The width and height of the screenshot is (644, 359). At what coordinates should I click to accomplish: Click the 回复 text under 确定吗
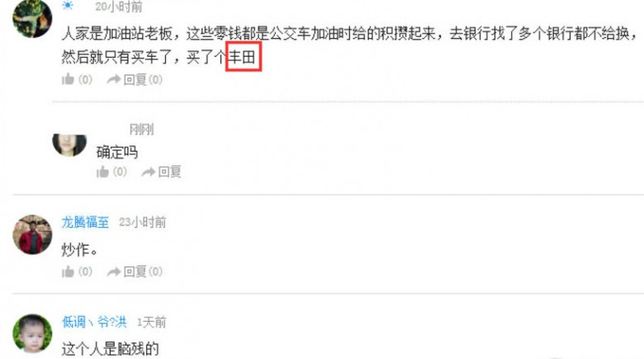pyautogui.click(x=169, y=172)
